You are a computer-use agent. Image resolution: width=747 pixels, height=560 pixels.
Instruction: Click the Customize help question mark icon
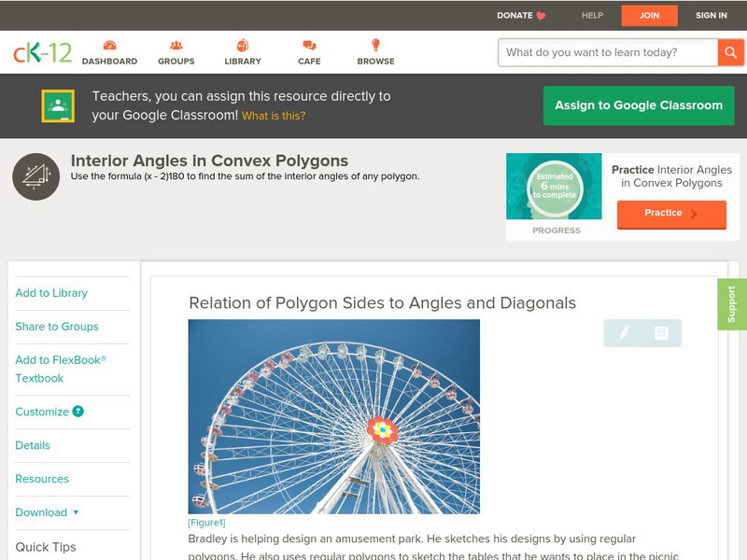point(78,412)
